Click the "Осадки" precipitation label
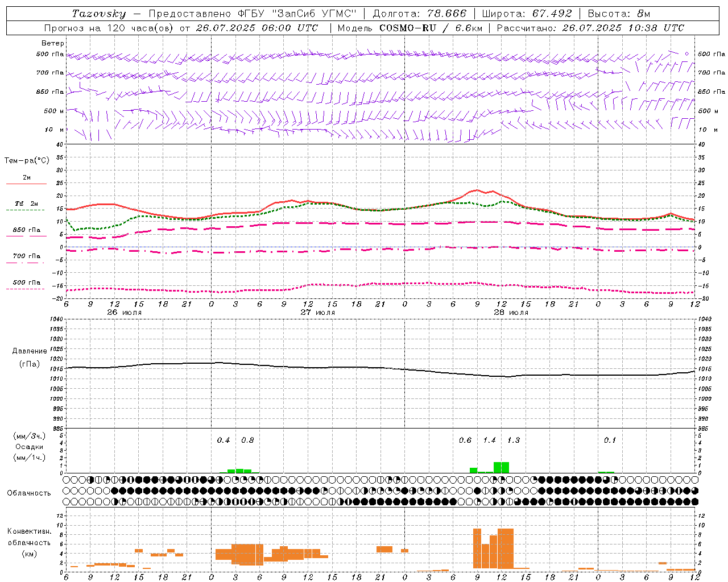Image resolution: width=728 pixels, height=582 pixels. pos(30,447)
